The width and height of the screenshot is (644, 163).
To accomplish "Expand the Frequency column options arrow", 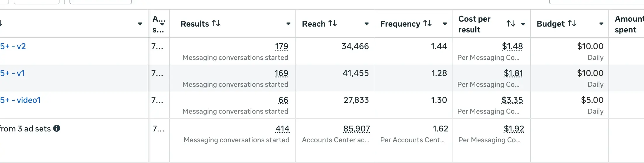I will click(x=445, y=24).
